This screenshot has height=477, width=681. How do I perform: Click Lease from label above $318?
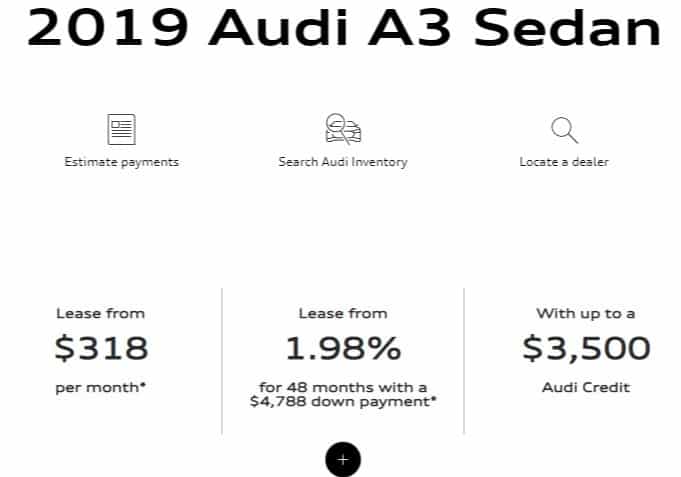pyautogui.click(x=101, y=314)
